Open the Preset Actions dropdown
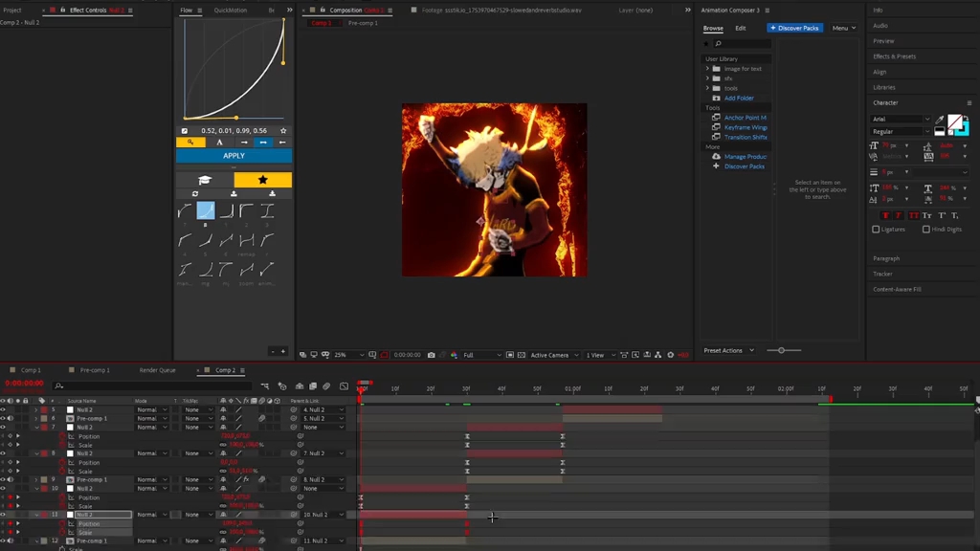 click(728, 350)
